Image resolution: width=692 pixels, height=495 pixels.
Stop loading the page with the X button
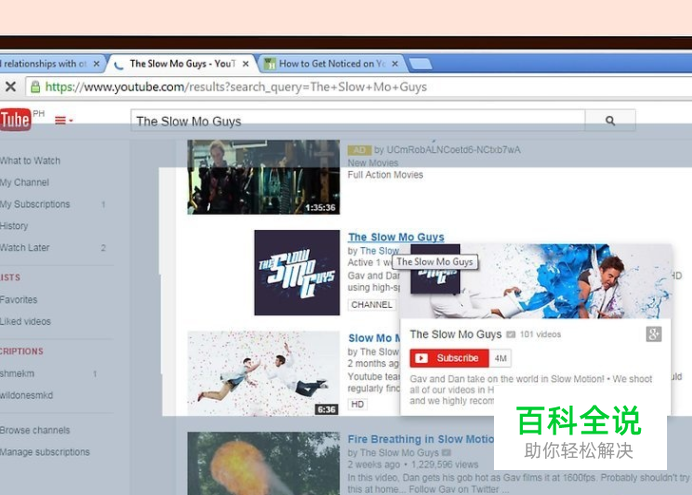[x=11, y=86]
